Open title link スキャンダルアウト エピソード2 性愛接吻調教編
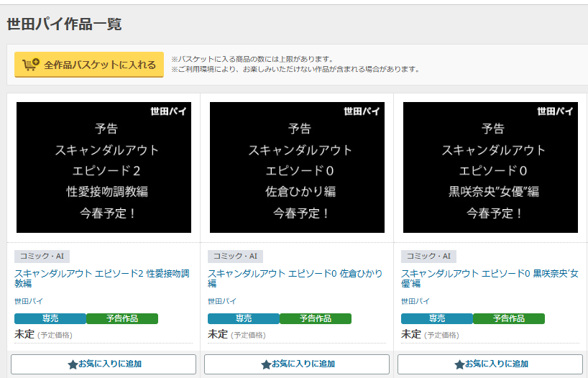 pyautogui.click(x=102, y=278)
